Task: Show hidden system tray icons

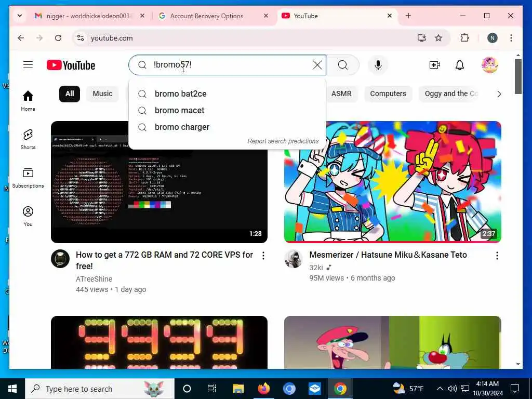Action: point(440,389)
